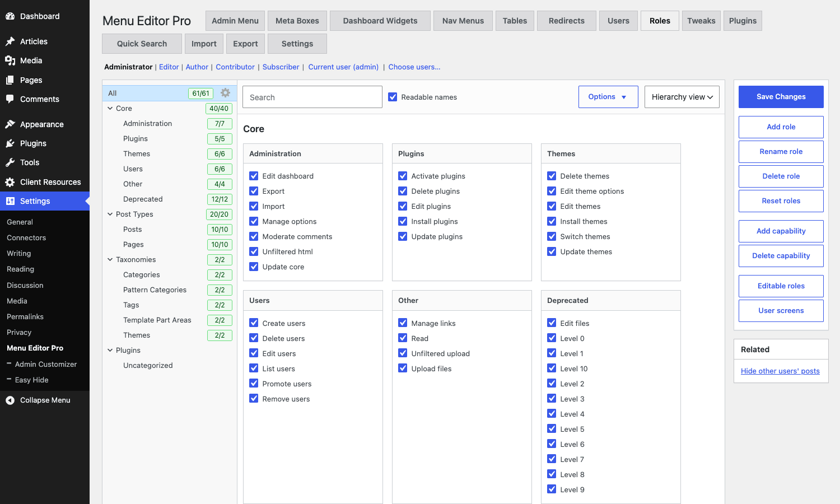840x504 pixels.
Task: Click the Tools wrench icon
Action: [x=10, y=162]
